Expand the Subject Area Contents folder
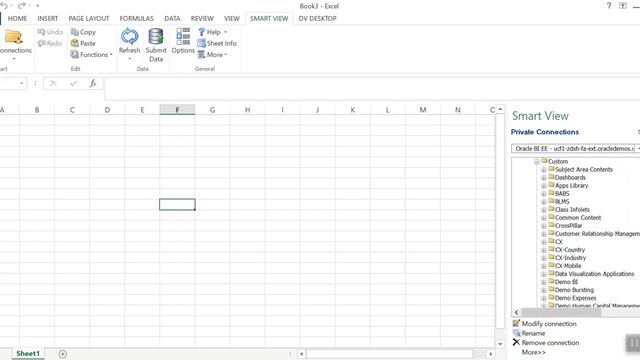 tap(544, 170)
